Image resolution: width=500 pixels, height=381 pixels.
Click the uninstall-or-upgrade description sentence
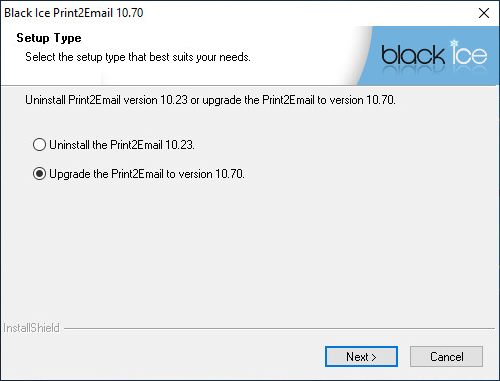(210, 100)
